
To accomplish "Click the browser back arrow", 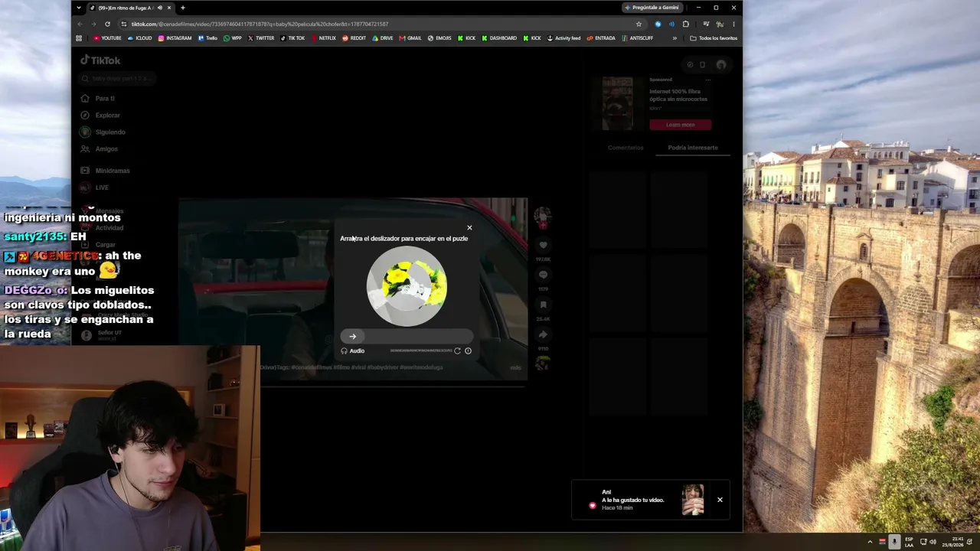I will pyautogui.click(x=80, y=24).
